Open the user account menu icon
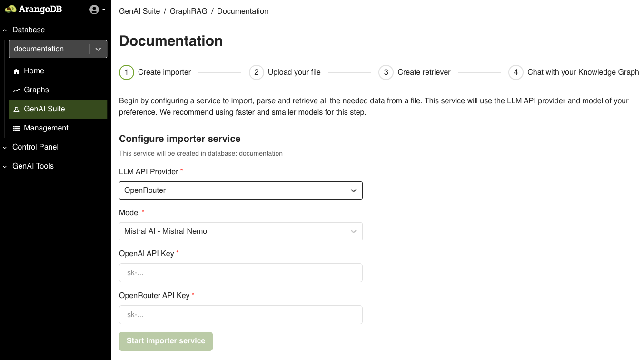 click(x=97, y=10)
